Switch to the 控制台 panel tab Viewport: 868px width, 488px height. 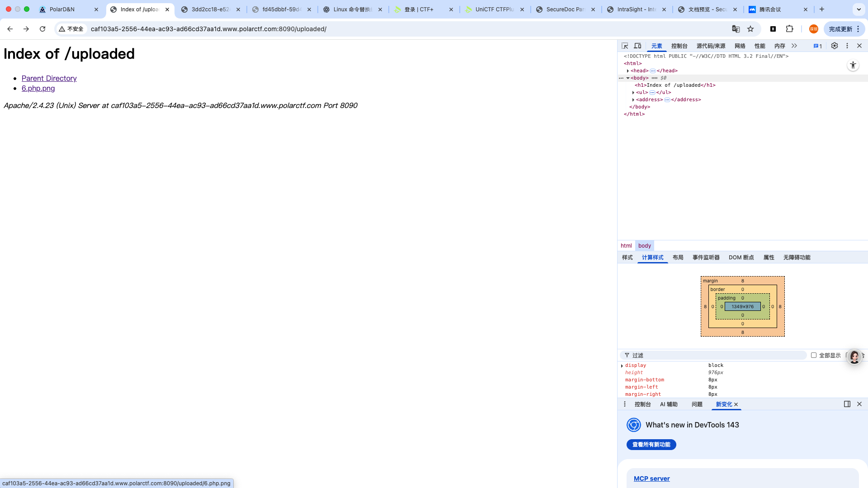[679, 46]
